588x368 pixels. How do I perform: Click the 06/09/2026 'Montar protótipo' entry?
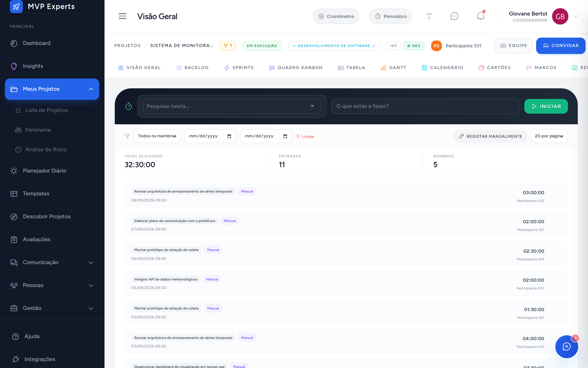point(346,254)
